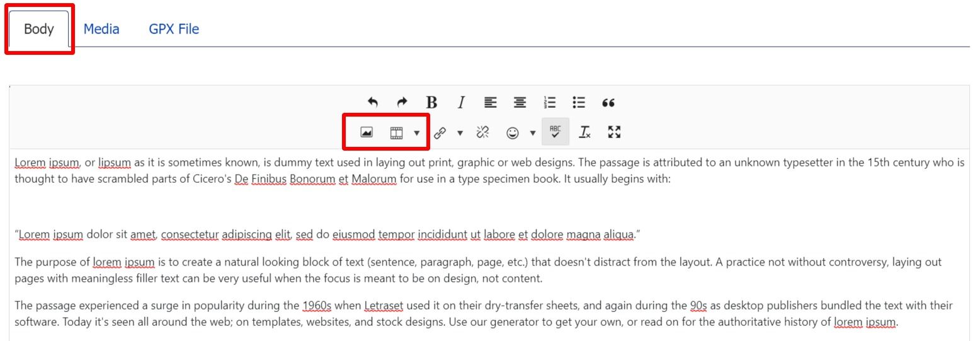Remove link with the unlink icon
Viewport: 980px width, 341px height.
coord(483,132)
